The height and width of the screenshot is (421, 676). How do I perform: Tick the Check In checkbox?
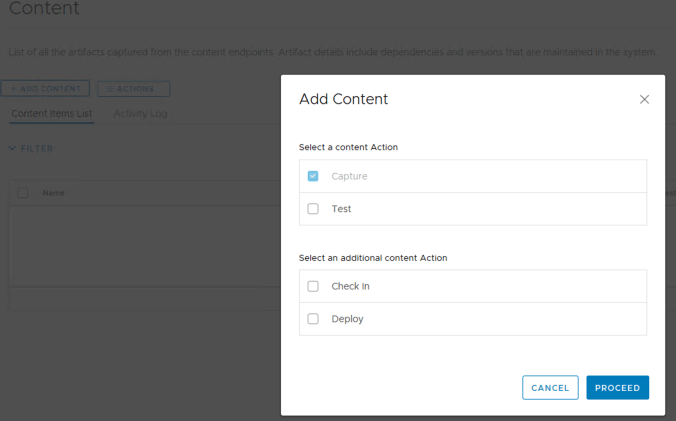pos(313,286)
